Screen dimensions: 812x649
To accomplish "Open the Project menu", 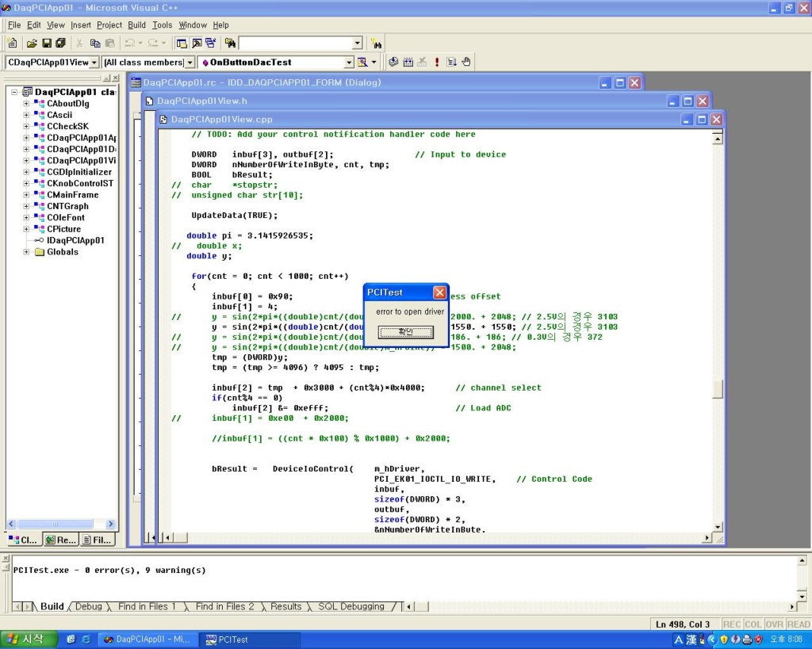I will [109, 25].
